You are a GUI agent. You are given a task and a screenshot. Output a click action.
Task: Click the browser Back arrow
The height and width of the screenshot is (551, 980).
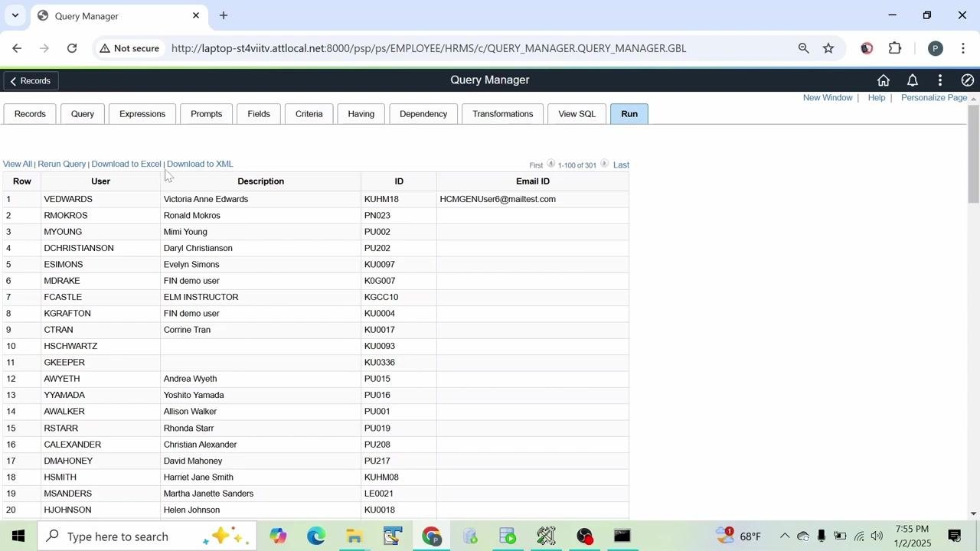pyautogui.click(x=17, y=48)
